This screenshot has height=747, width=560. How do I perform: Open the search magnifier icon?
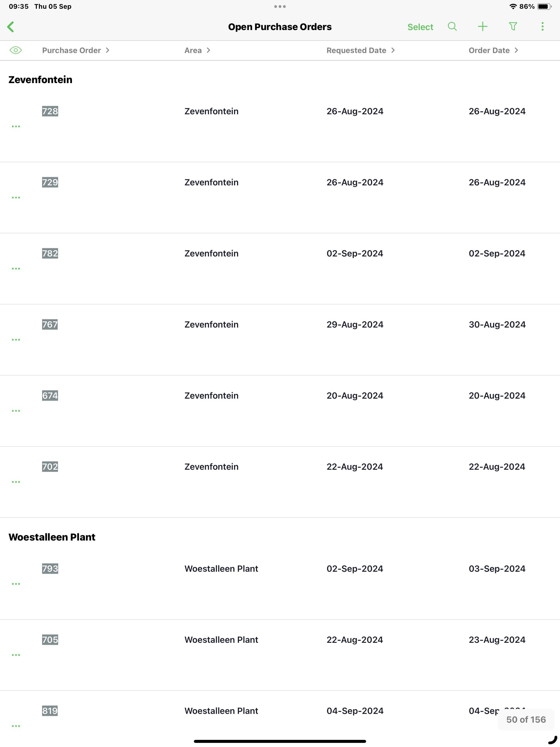[x=452, y=27]
